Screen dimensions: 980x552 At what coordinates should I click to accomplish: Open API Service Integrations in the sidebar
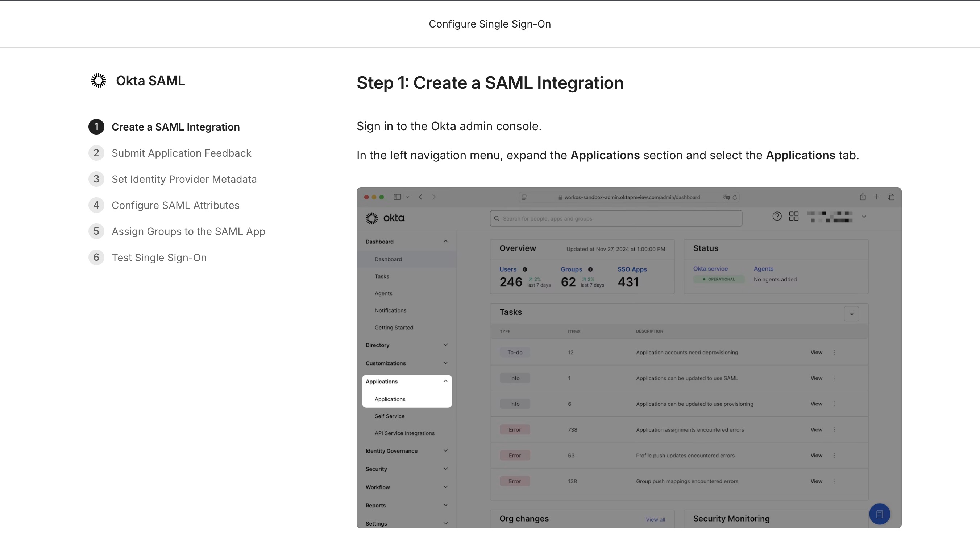[404, 434]
